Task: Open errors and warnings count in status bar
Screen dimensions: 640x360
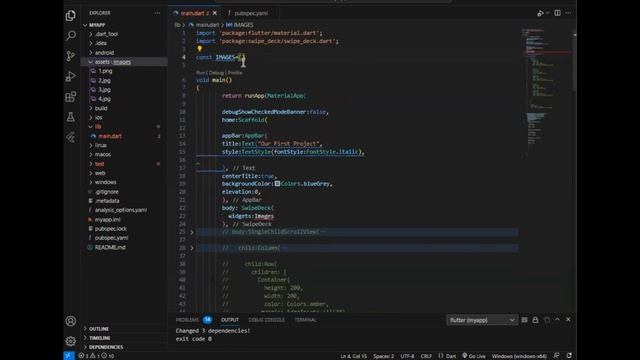Action: click(96, 356)
